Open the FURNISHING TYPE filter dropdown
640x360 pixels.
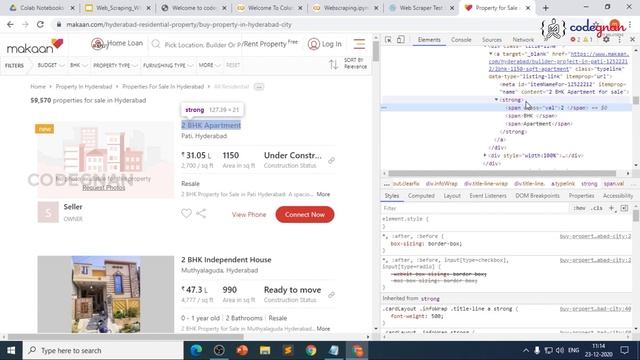[x=167, y=65]
